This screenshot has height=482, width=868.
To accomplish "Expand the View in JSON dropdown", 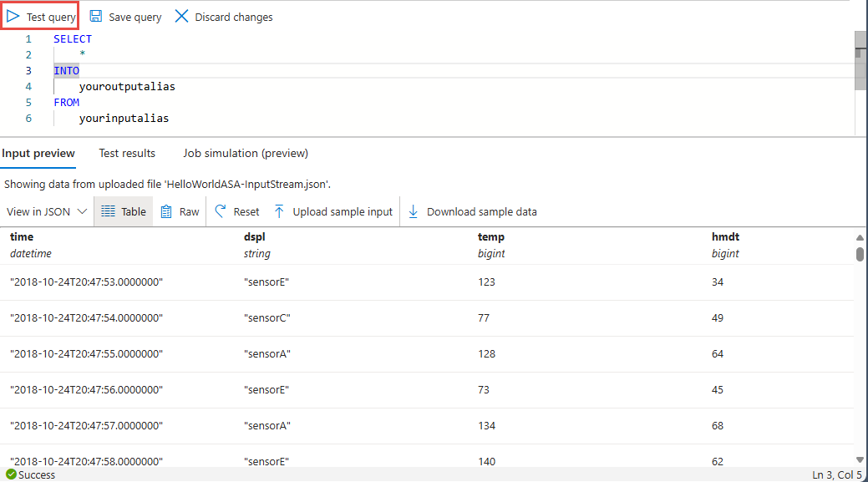I will point(47,211).
